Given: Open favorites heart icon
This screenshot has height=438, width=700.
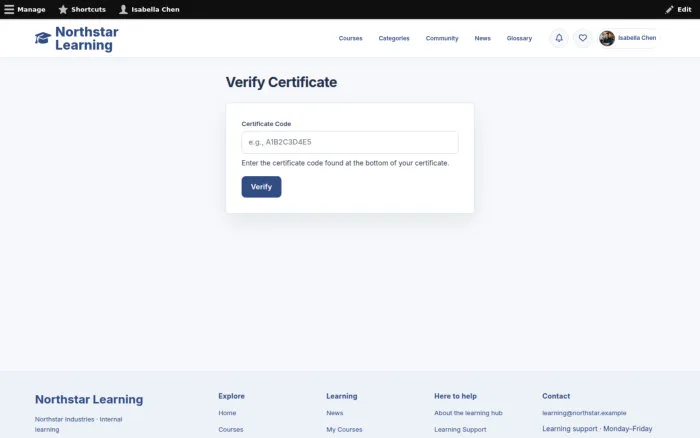Looking at the screenshot, I should tap(583, 38).
